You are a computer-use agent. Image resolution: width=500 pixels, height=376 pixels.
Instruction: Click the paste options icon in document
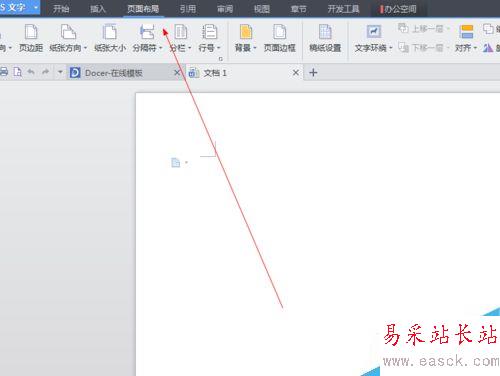pyautogui.click(x=176, y=163)
